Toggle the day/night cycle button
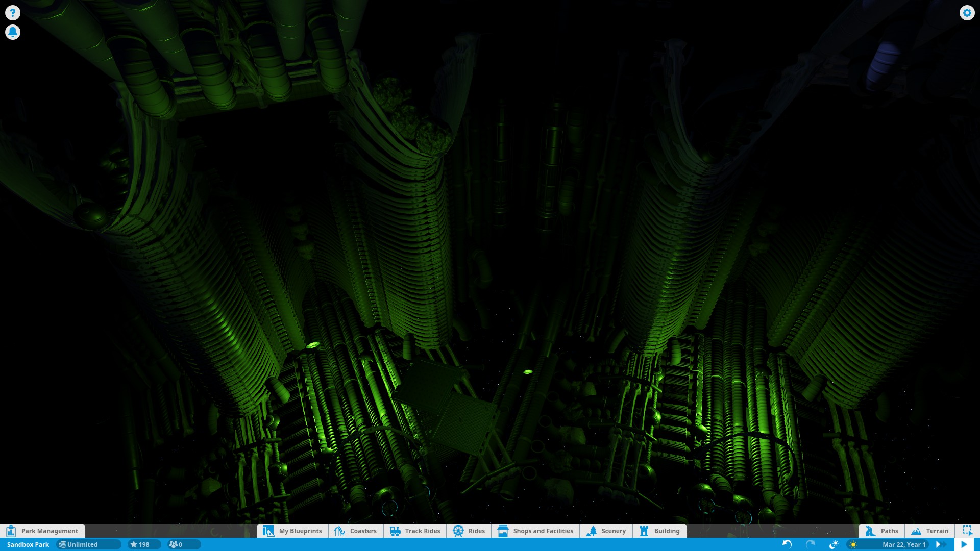The height and width of the screenshot is (551, 980). coord(834,544)
